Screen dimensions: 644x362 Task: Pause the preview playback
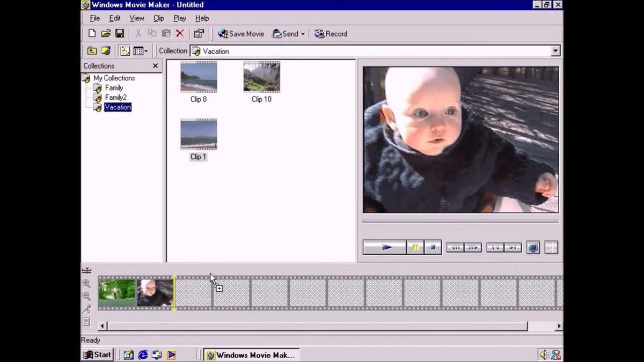tap(415, 247)
